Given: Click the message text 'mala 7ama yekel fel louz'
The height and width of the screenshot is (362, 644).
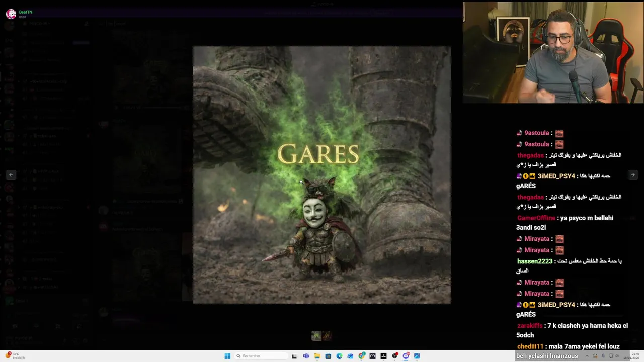Looking at the screenshot, I should coord(584,347).
